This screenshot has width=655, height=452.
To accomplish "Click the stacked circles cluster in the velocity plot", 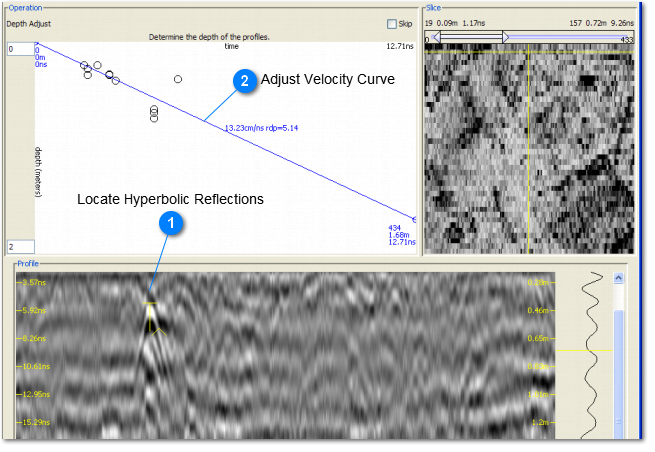I will (156, 115).
